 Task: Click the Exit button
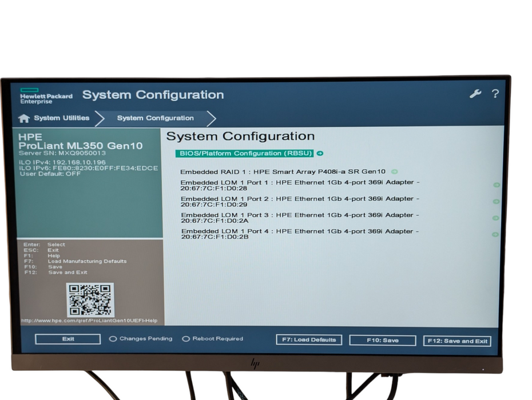coord(68,339)
